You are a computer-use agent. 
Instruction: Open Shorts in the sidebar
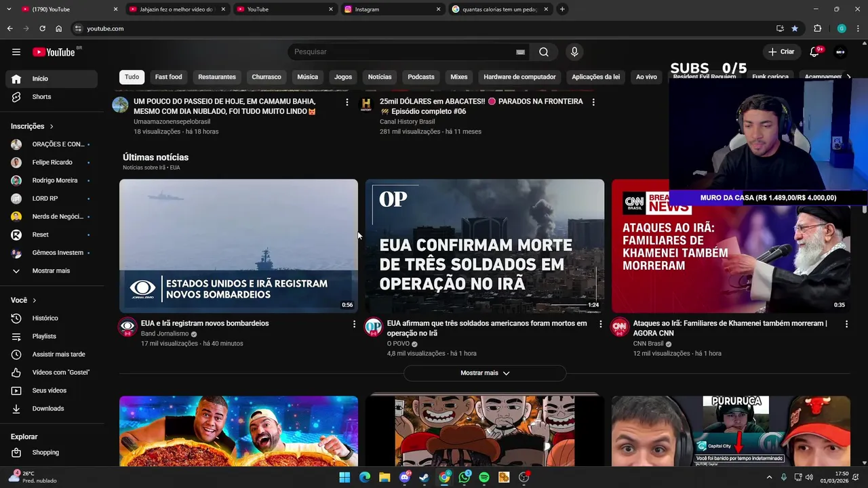pyautogui.click(x=52, y=97)
